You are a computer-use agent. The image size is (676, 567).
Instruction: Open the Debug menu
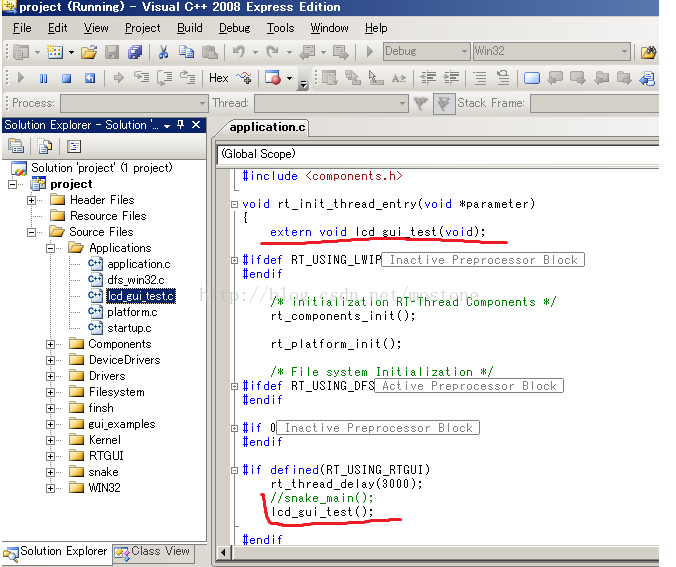tap(235, 28)
